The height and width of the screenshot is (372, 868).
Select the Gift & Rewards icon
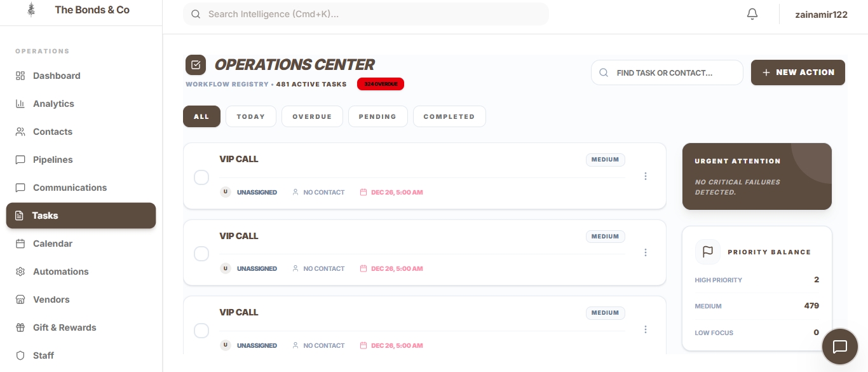click(21, 327)
